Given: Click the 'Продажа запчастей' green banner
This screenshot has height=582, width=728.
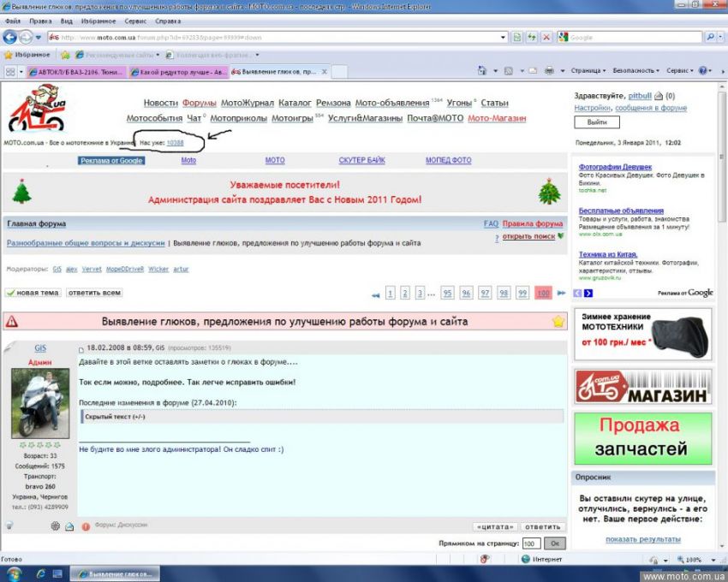Looking at the screenshot, I should pos(642,437).
